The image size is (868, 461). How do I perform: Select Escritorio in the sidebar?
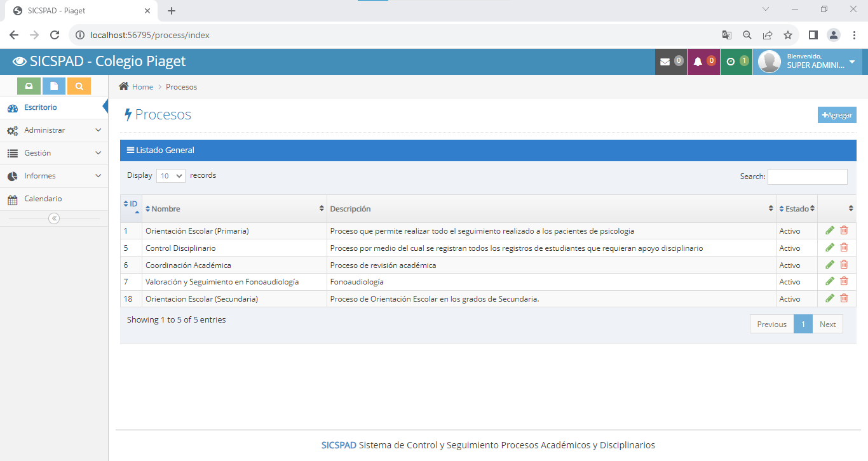pos(41,107)
